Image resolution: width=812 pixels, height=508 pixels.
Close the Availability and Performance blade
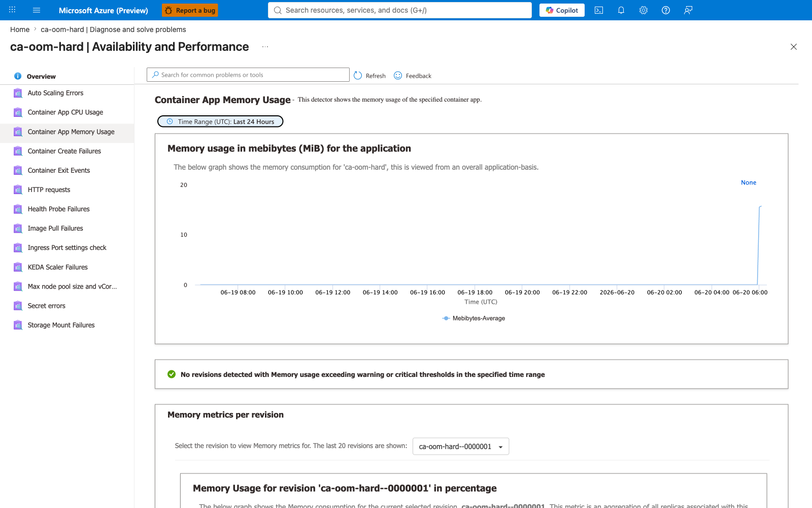[x=794, y=47]
